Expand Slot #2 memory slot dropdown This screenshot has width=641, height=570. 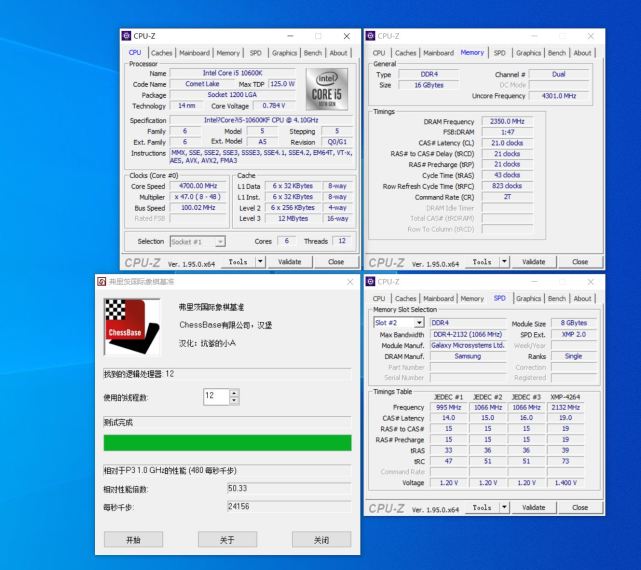coord(419,323)
